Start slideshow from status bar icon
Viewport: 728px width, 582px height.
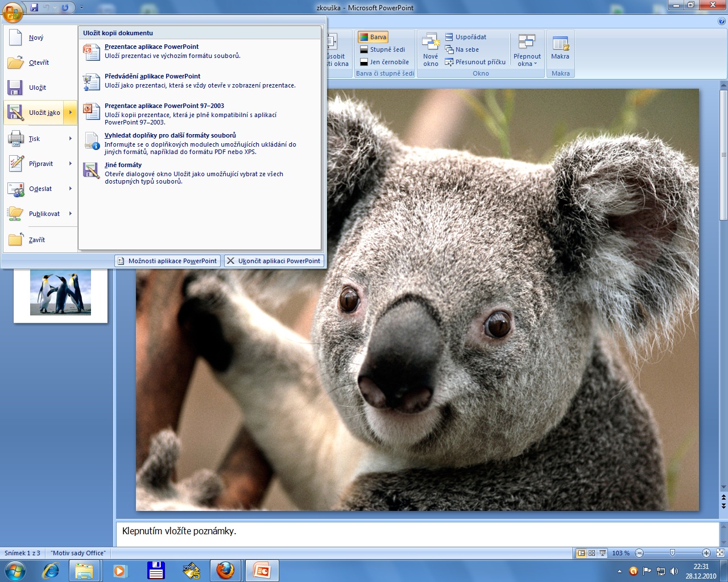[x=602, y=553]
